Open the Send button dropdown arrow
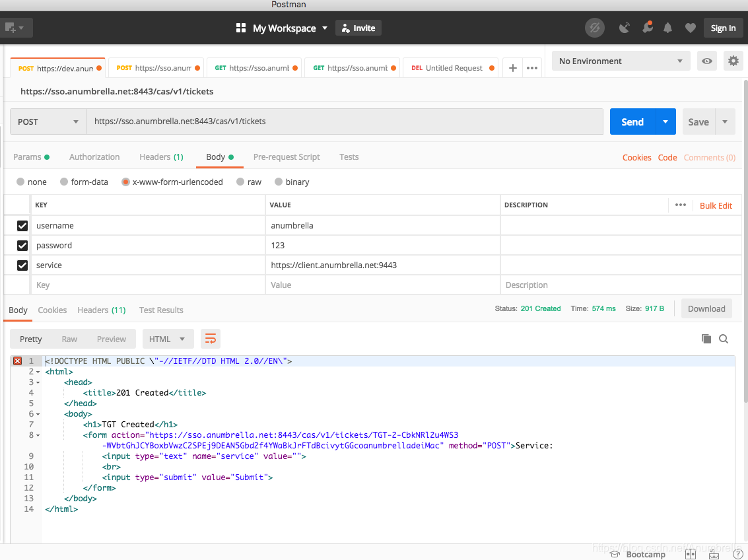This screenshot has height=560, width=748. pyautogui.click(x=665, y=122)
